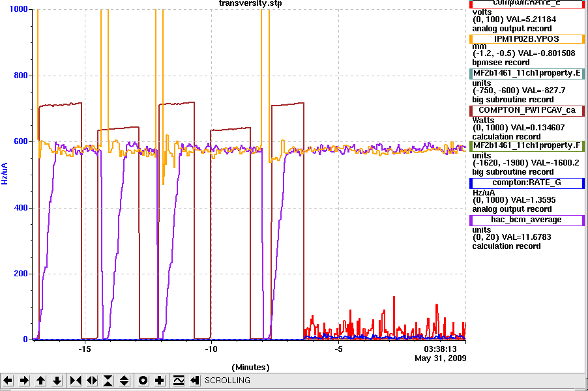Click the circle ring toolbar icon

(143, 381)
